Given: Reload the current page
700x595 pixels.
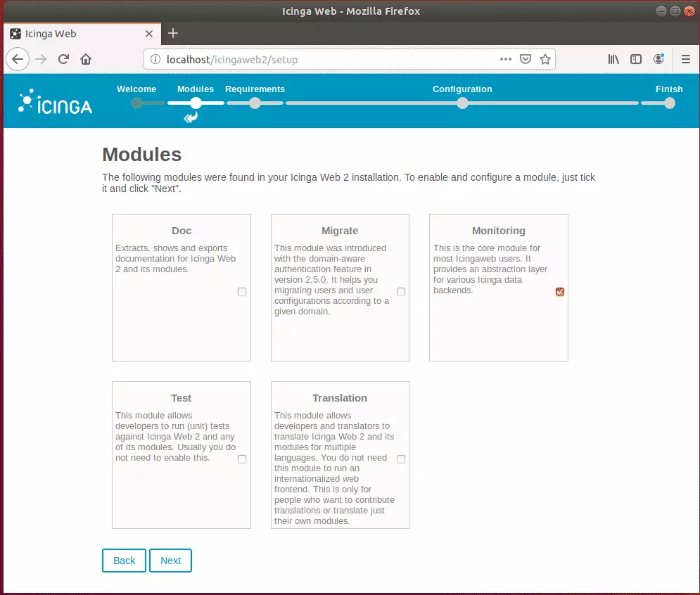Looking at the screenshot, I should [x=63, y=59].
